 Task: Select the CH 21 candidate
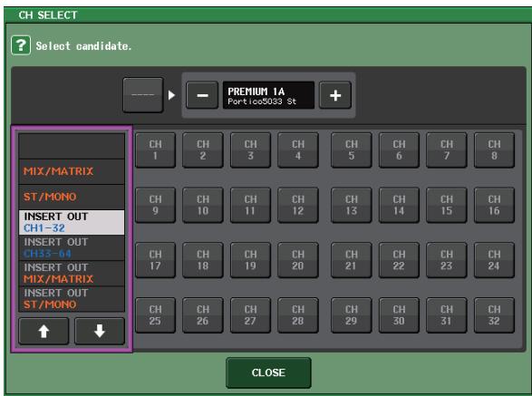click(352, 260)
